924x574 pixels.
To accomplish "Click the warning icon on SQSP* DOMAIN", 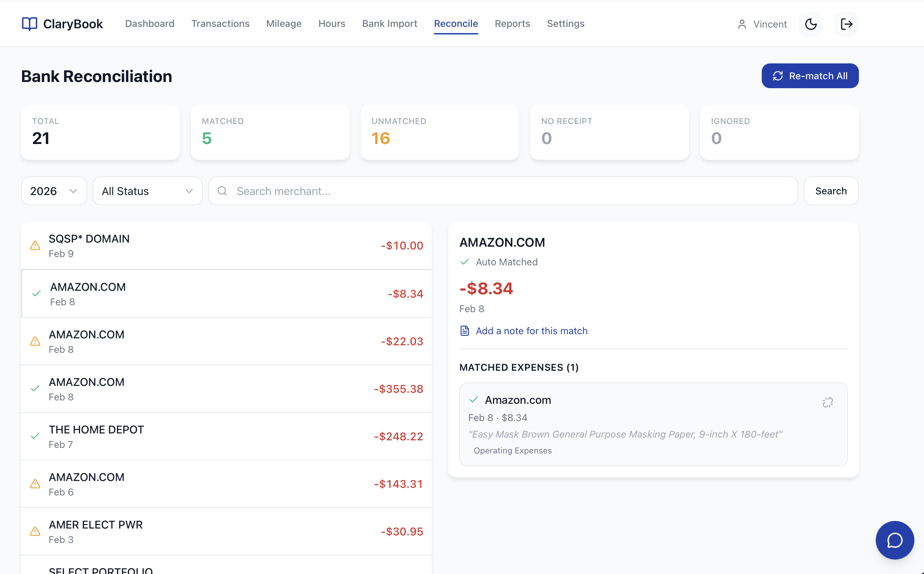I will click(x=34, y=246).
